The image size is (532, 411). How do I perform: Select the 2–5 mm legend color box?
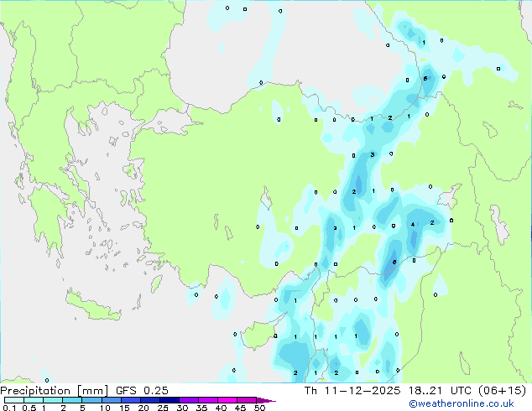[72, 400]
